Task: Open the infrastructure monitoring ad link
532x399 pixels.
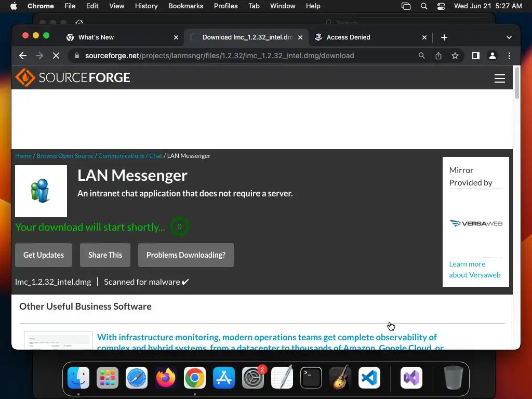Action: [270, 342]
